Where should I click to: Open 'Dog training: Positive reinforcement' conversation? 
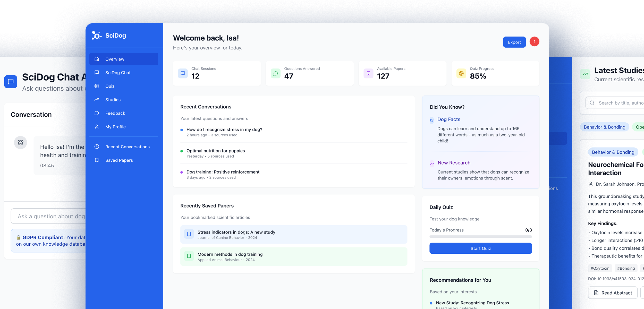point(223,172)
